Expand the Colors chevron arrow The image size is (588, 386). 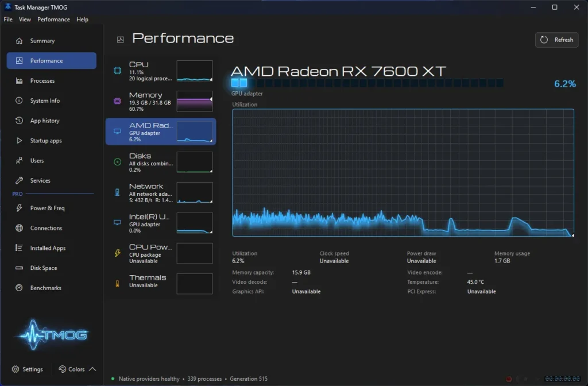coord(92,369)
